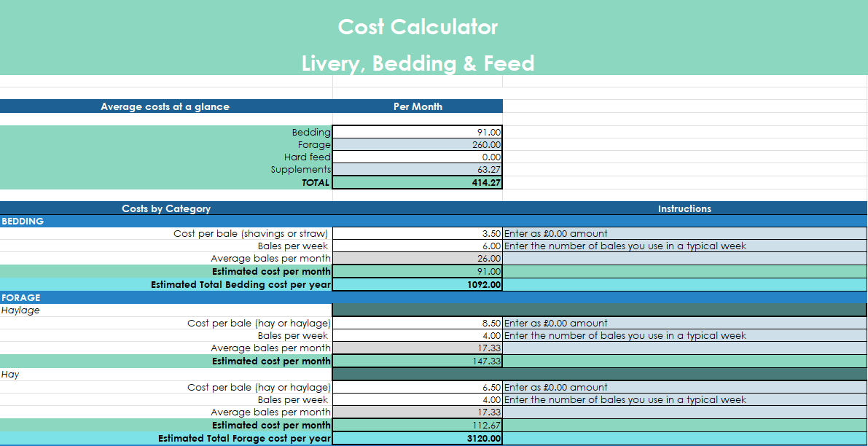
Task: Click the 17.33 Haylage average bales cell
Action: 418,348
